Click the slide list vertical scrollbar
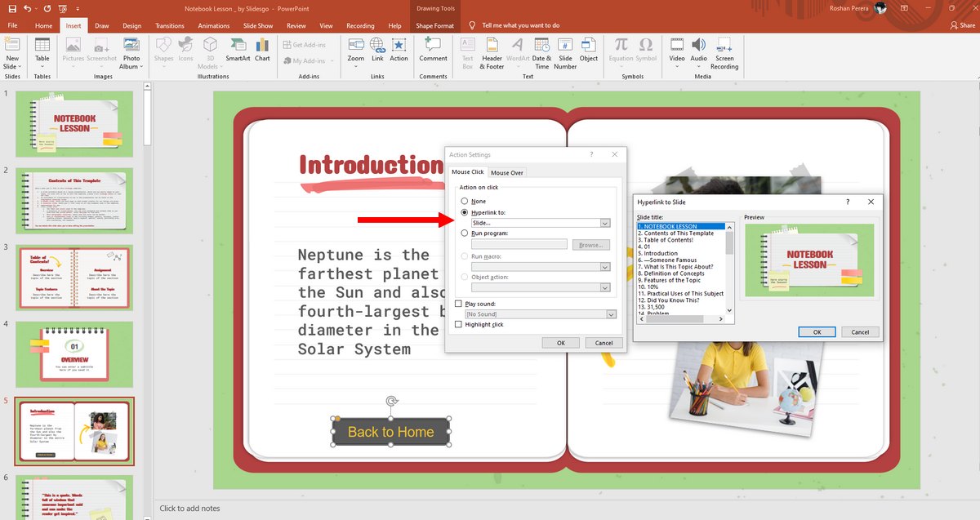Screen dimensions: 980x520 pyautogui.click(x=729, y=269)
